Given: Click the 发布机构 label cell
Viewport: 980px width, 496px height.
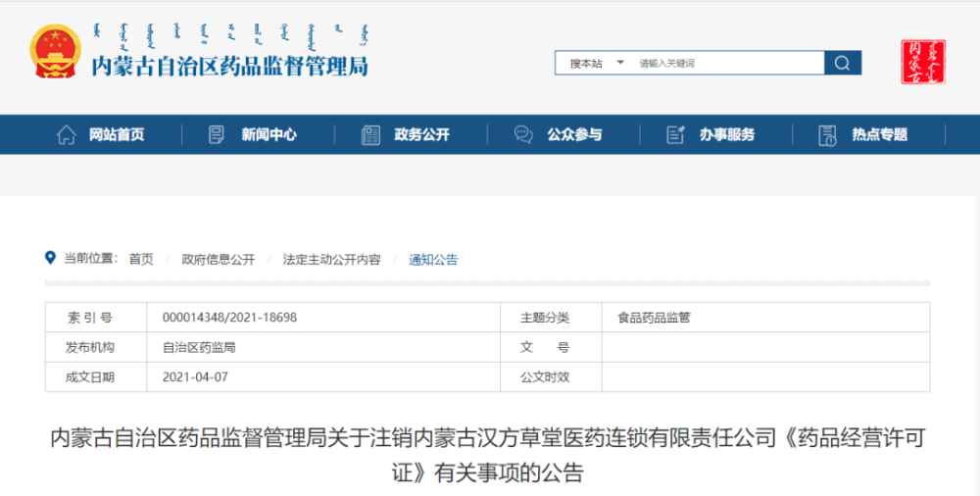Looking at the screenshot, I should [x=96, y=347].
